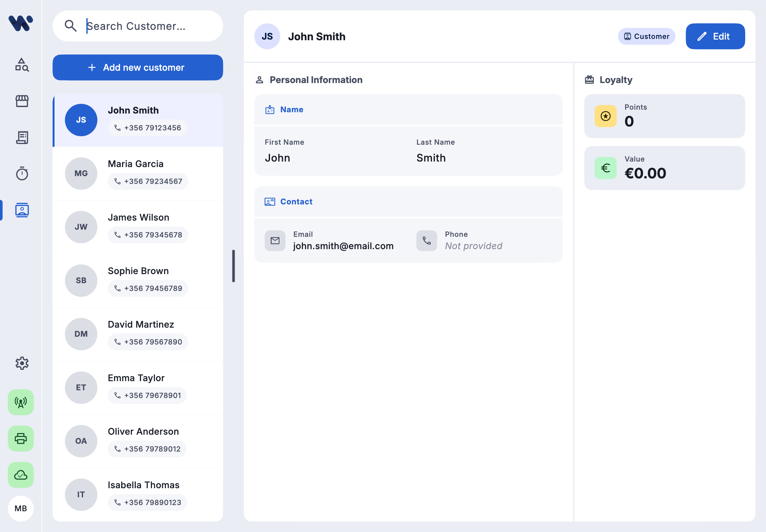Click the Add new customer button
The image size is (766, 532).
click(x=137, y=67)
